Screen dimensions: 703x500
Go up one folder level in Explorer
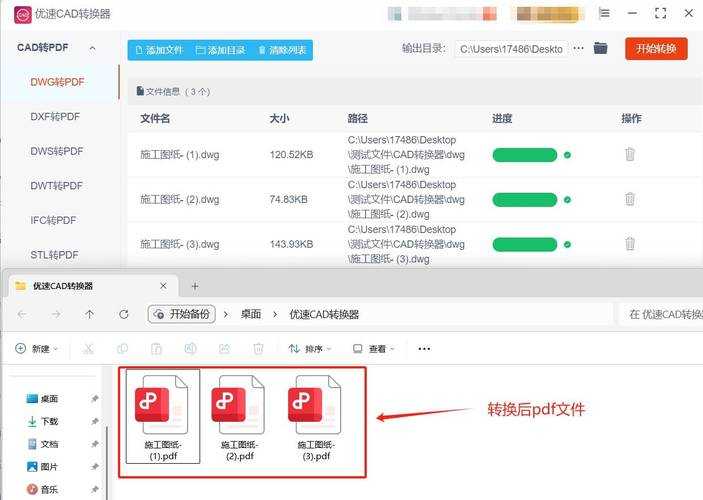(90, 314)
